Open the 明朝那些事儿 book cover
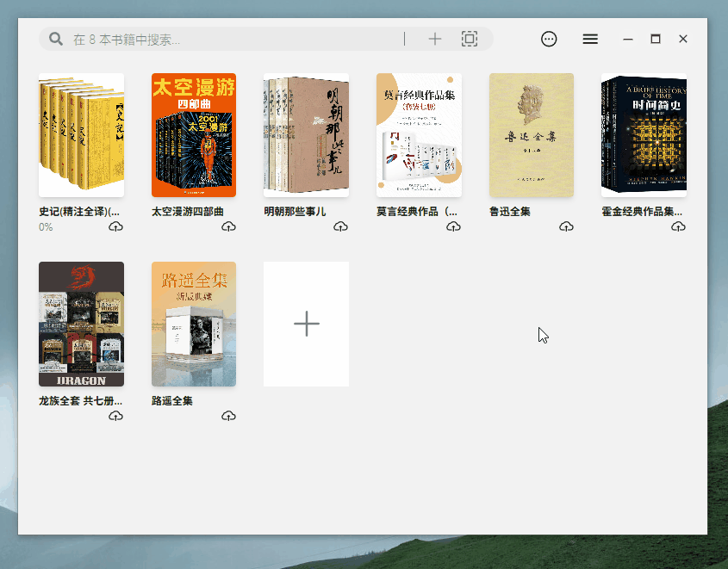The height and width of the screenshot is (569, 728). coord(306,135)
